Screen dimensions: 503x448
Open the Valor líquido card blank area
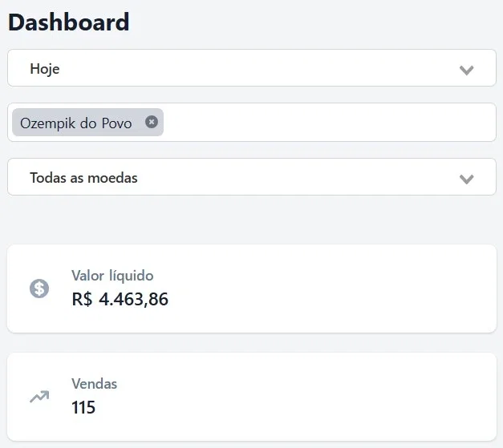[x=337, y=289]
